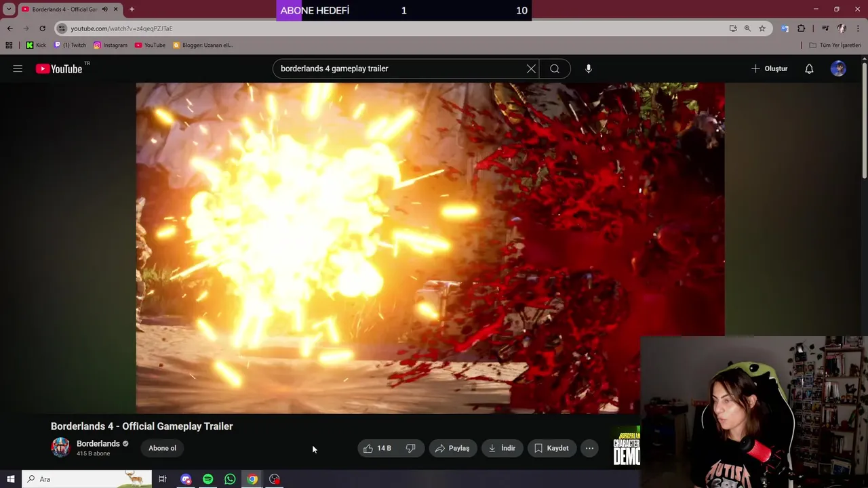Open Task View on the taskbar

pos(163,479)
